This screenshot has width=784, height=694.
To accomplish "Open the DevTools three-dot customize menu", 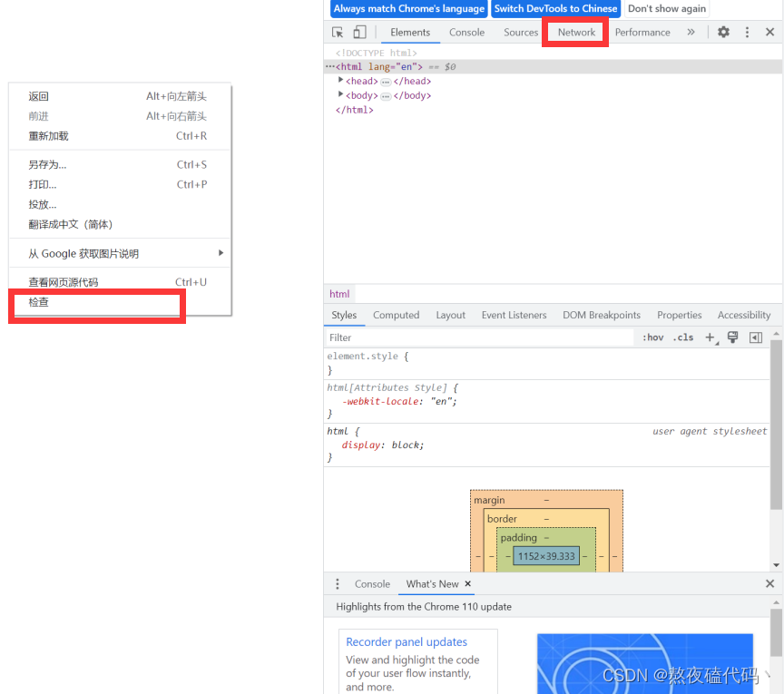I will (747, 33).
